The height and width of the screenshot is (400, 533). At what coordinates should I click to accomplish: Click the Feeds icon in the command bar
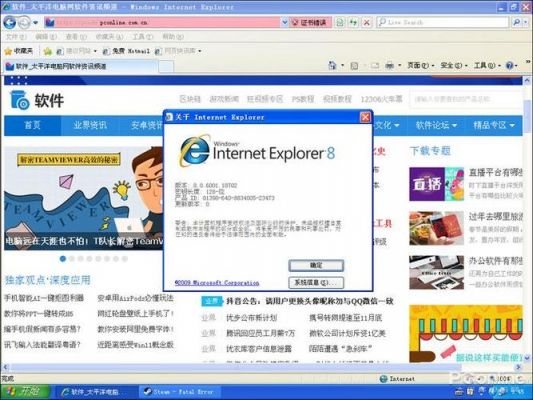pos(354,66)
